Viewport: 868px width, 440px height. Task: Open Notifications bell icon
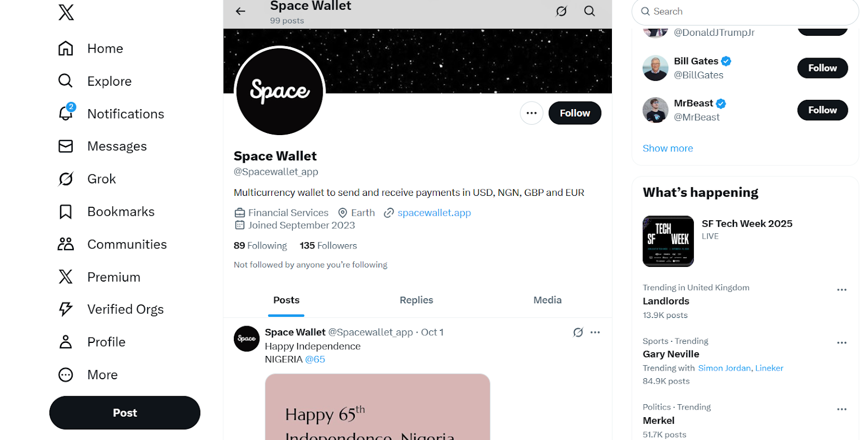66,113
